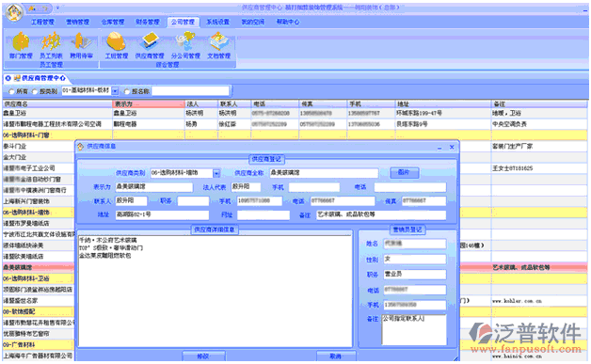591x364 pixels.
Task: Switch to the 系统设置 ribbon tab
Action: pos(217,22)
